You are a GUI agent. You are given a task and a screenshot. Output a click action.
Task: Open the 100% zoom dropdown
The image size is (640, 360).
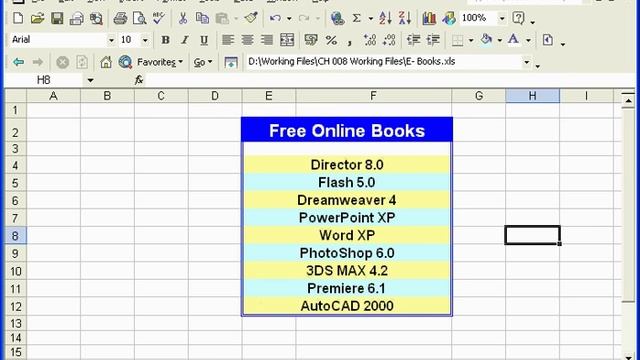tap(502, 19)
